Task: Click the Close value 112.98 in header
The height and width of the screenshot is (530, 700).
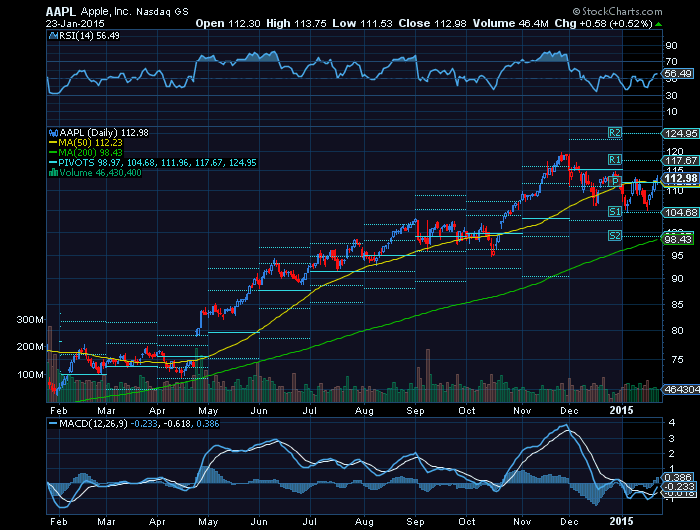Action: [x=450, y=24]
